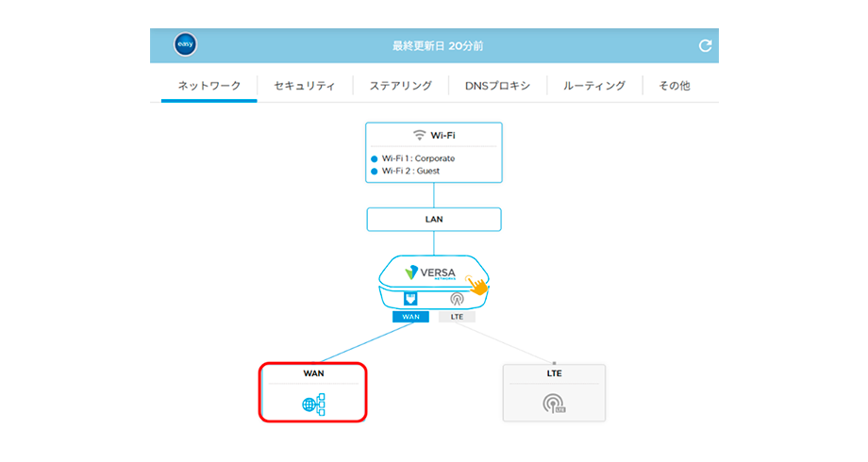Go to the ルーティング tab
The image size is (868, 462).
click(x=594, y=86)
